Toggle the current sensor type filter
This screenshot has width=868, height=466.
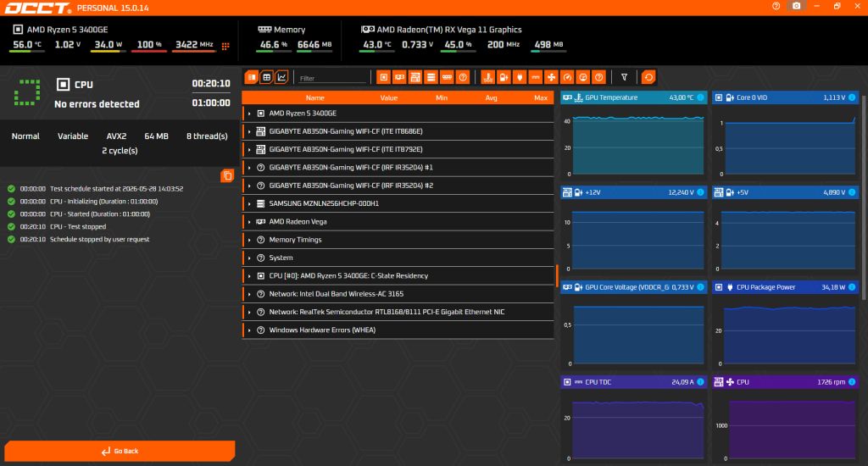pos(536,77)
